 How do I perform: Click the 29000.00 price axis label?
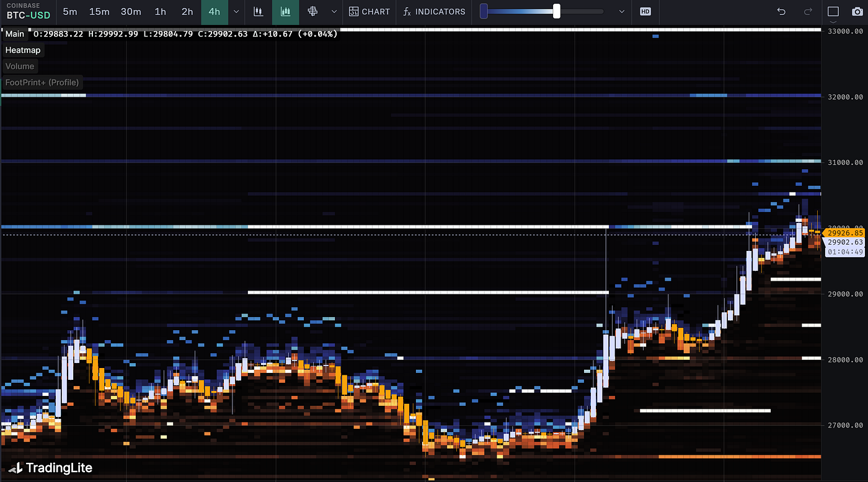point(846,294)
